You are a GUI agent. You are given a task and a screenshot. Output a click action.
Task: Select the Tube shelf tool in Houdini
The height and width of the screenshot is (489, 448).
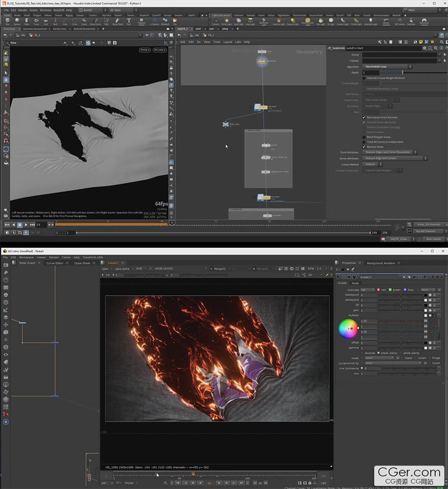tap(26, 21)
